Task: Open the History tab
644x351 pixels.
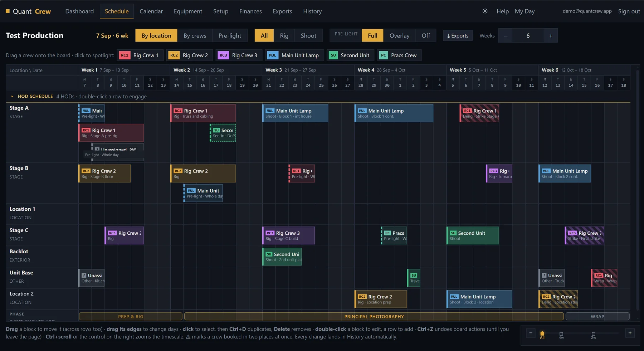Action: 312,11
